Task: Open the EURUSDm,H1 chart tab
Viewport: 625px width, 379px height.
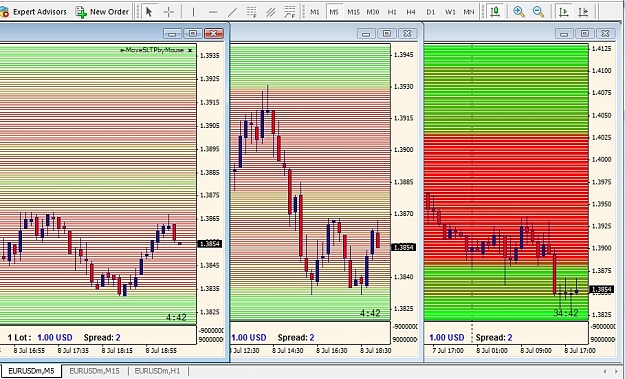Action: (157, 371)
